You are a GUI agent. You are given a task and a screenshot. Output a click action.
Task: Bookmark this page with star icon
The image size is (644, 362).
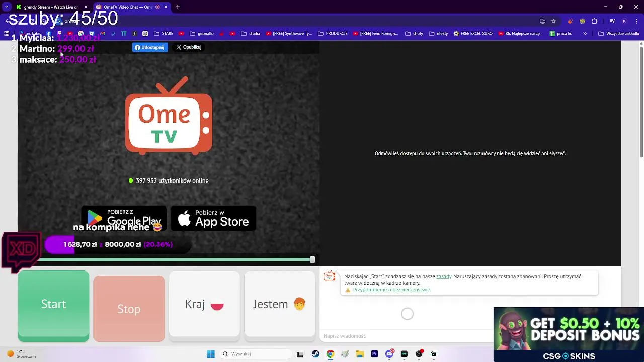pos(553,21)
